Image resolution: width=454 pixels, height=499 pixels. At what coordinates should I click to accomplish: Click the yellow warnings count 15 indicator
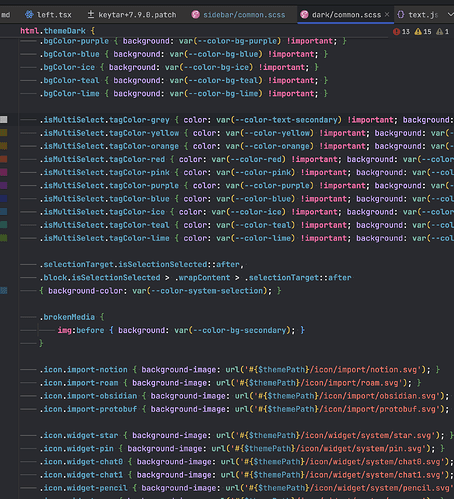[x=423, y=32]
